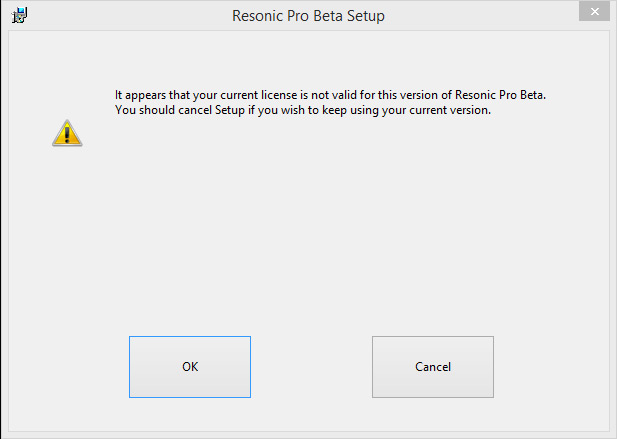Click the blank area below the warning icon
617x439 pixels.
point(67,230)
